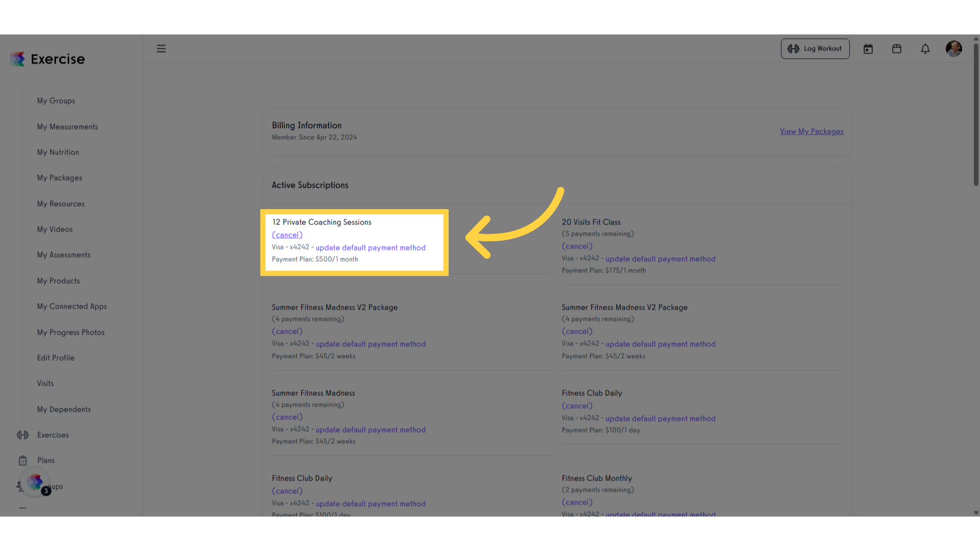980x551 pixels.
Task: Select text 'Member Since Apr 22, 2024'
Action: coord(314,137)
